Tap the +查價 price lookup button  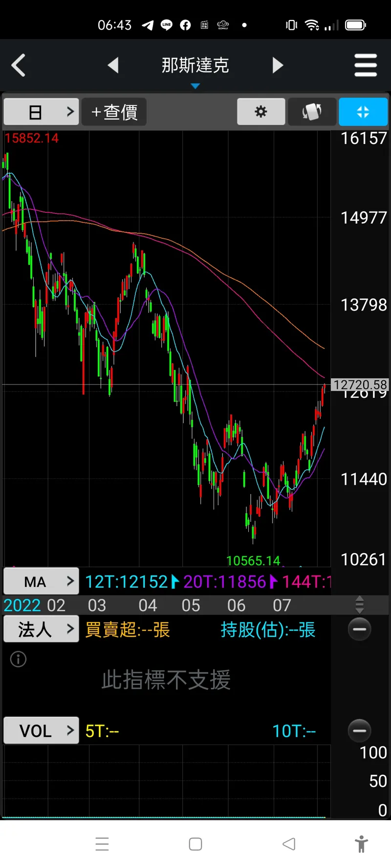(114, 112)
